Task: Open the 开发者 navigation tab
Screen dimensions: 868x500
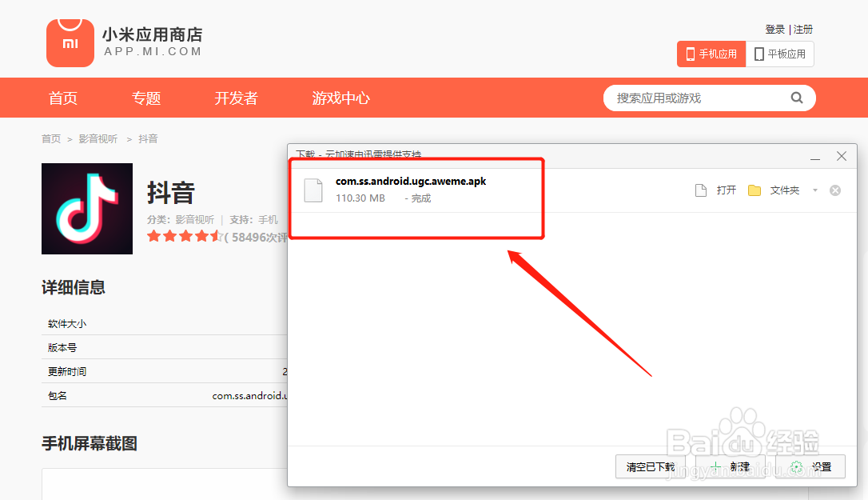Action: pos(236,98)
